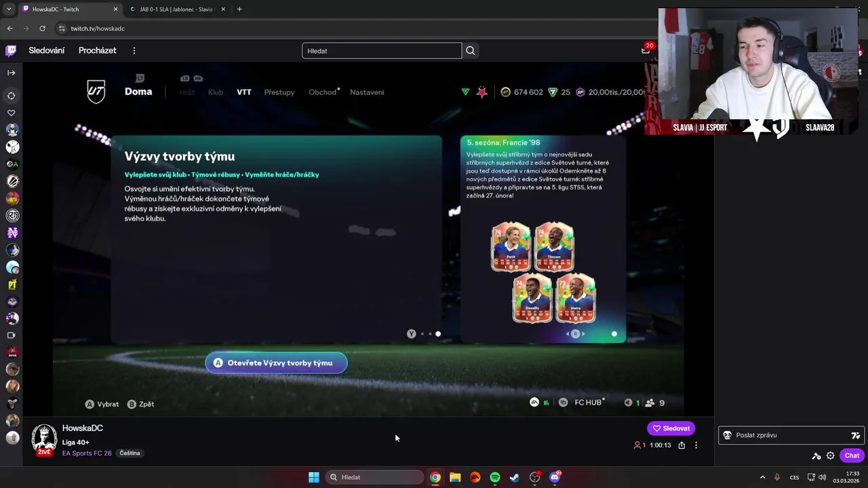Screen dimensions: 868x488
Task: Open File Explorer from taskbar
Action: [455, 477]
